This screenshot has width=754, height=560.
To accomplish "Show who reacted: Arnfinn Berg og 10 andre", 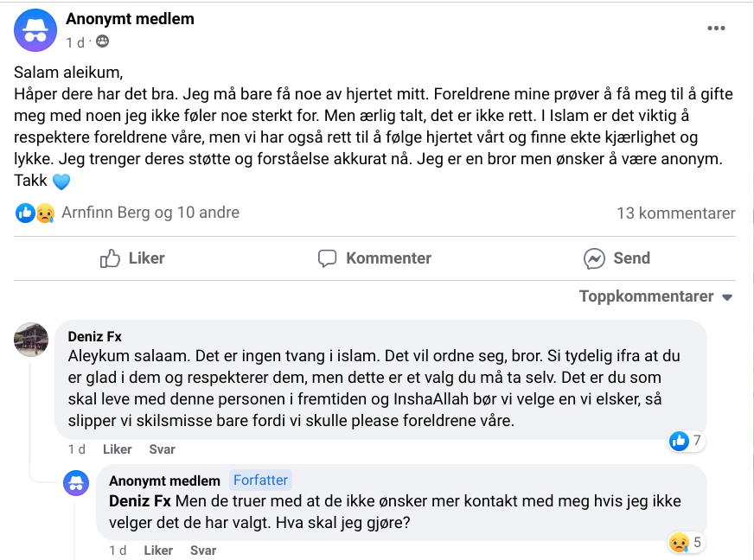I will pos(150,213).
